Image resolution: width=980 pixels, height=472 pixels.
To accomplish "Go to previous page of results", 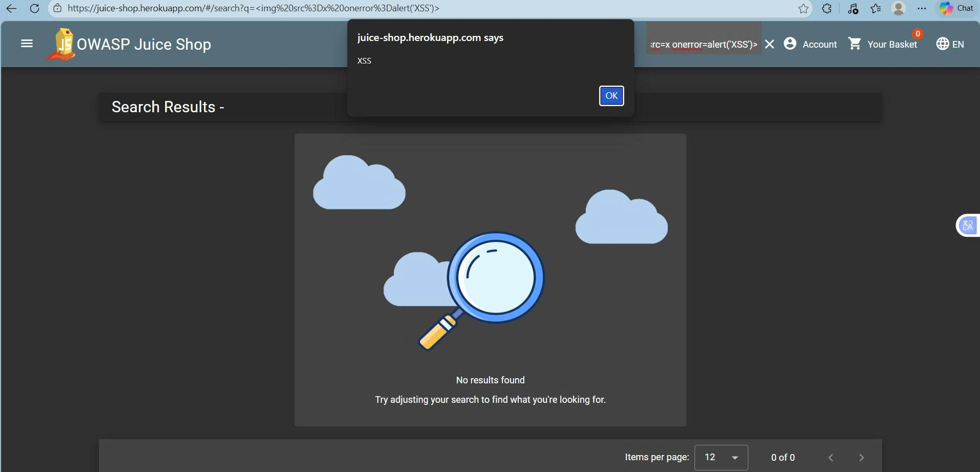I will coord(830,458).
